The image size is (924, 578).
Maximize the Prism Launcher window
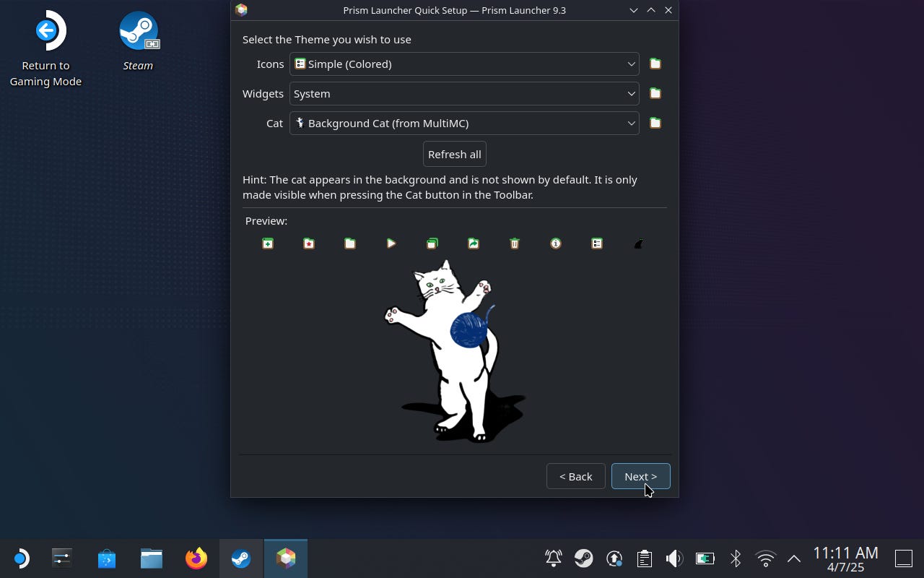(651, 10)
